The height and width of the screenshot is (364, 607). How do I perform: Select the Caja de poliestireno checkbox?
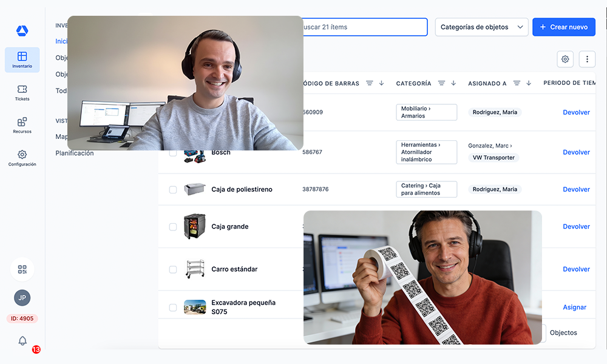point(173,189)
